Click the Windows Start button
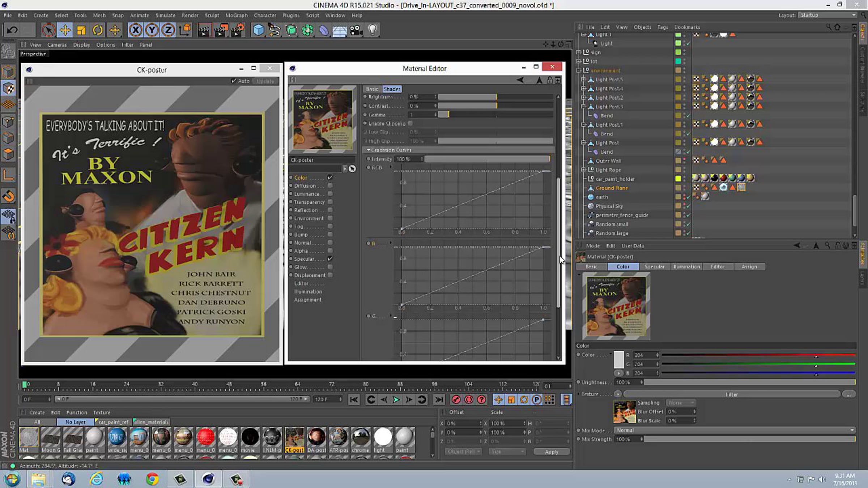 pyautogui.click(x=12, y=479)
